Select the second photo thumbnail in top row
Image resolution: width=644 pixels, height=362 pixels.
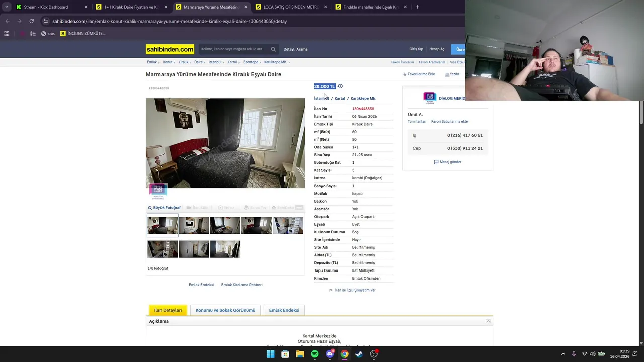(194, 225)
